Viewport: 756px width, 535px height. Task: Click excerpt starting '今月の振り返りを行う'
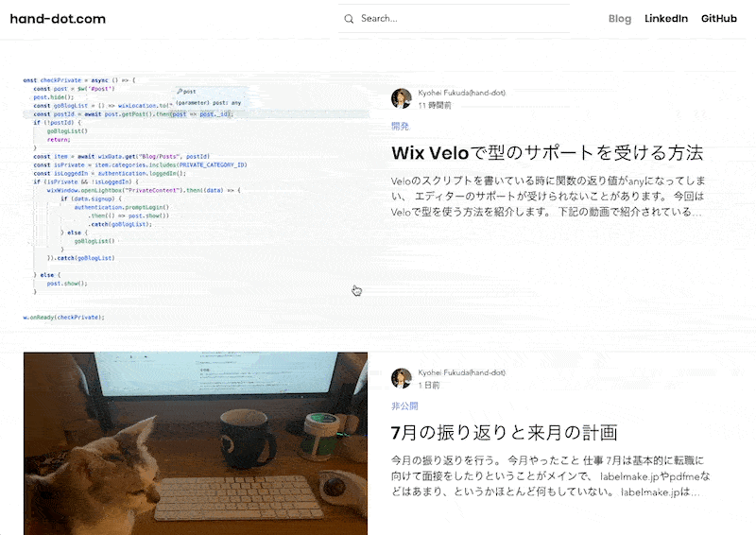pyautogui.click(x=550, y=476)
